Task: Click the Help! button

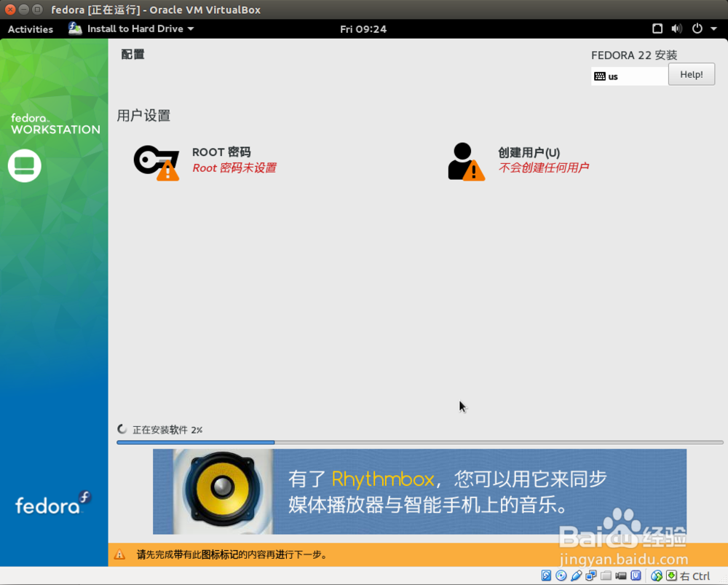Action: 692,74
